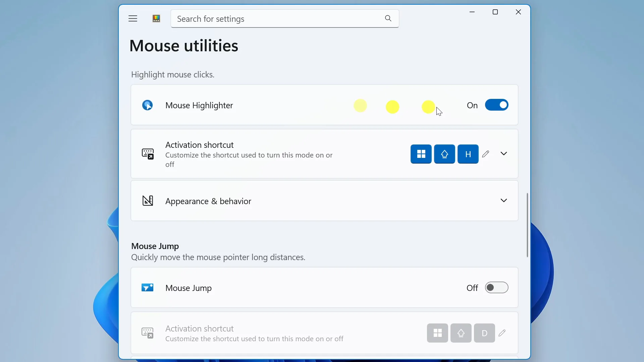Click the 'Highlight mouse clicks.' description text
The image size is (644, 362).
tap(173, 74)
